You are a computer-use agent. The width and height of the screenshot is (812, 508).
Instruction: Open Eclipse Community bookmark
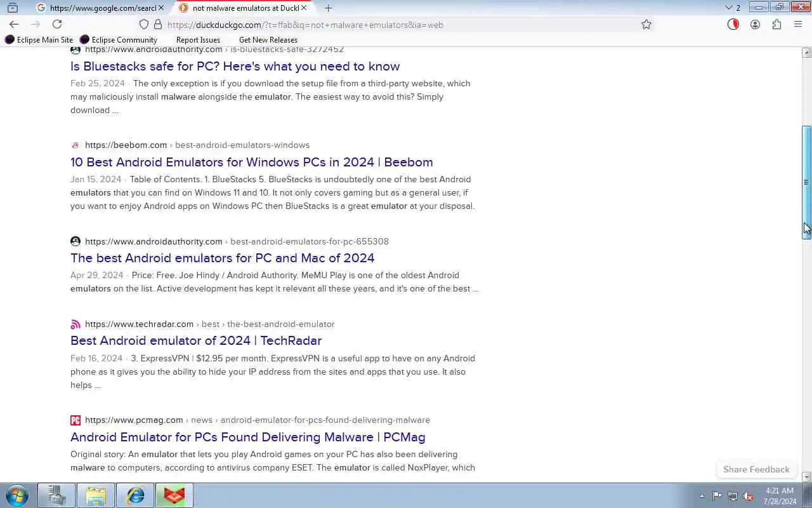119,39
